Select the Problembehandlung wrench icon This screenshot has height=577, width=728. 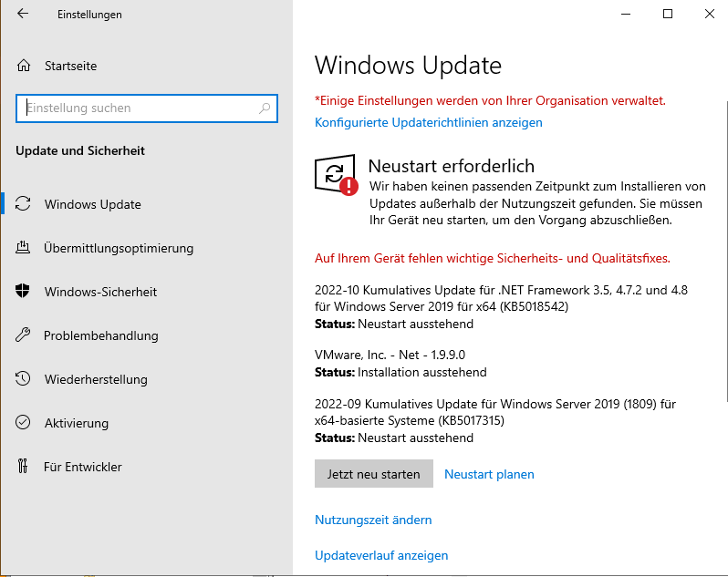(23, 335)
